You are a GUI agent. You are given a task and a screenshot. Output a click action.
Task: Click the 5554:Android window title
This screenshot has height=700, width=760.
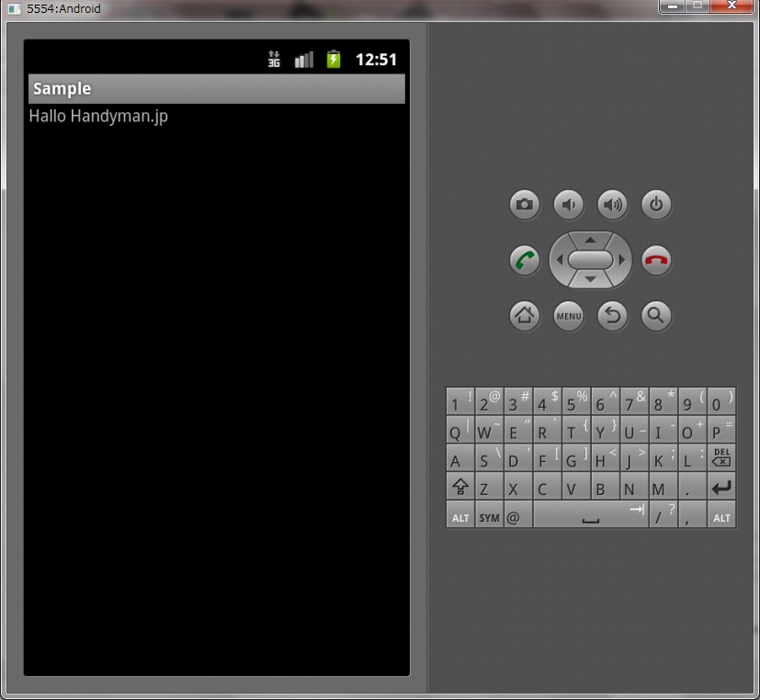tap(63, 8)
